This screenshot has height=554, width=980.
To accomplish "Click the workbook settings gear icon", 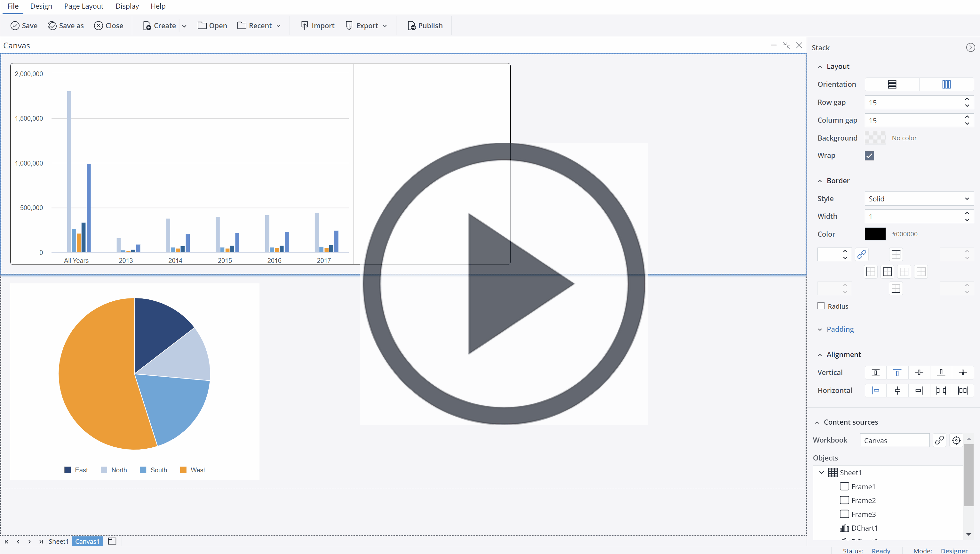I will (956, 440).
